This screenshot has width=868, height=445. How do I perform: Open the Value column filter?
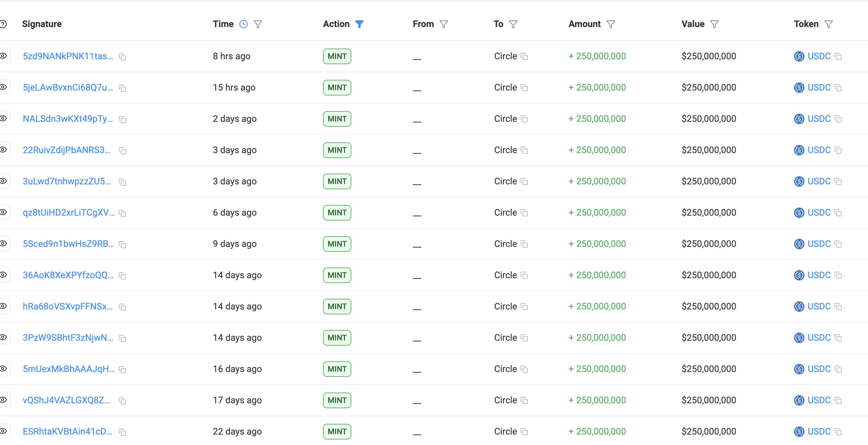tap(715, 24)
